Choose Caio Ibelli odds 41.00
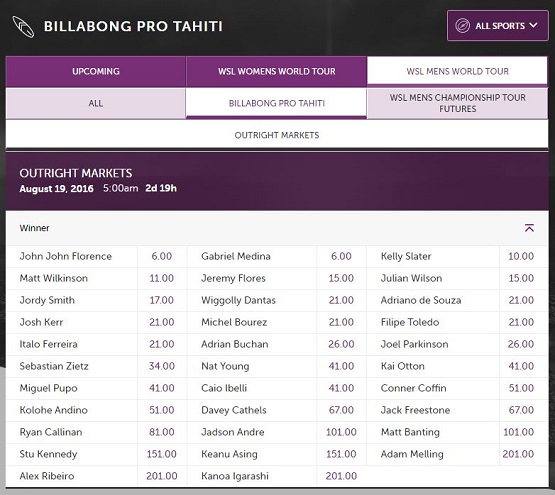 pyautogui.click(x=341, y=388)
